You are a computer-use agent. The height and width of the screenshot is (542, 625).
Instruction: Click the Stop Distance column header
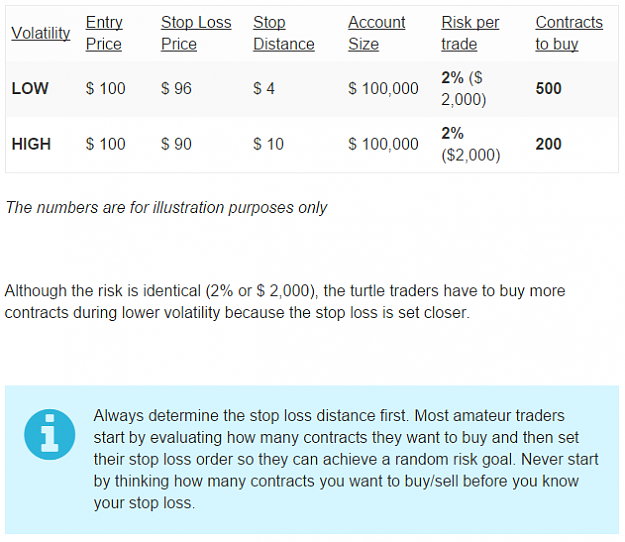284,33
